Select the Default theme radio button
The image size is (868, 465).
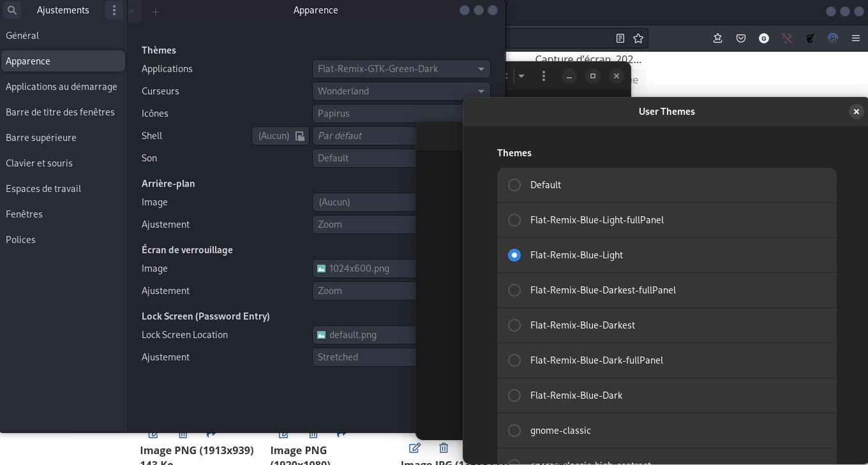click(514, 185)
